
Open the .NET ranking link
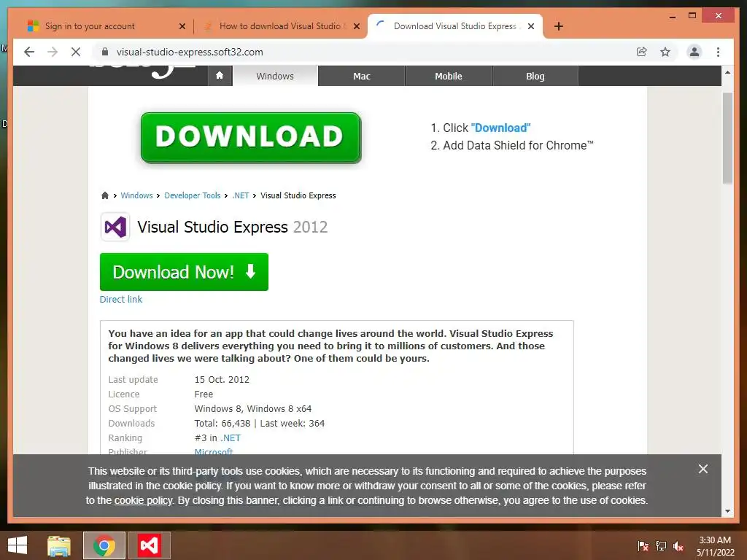point(230,437)
